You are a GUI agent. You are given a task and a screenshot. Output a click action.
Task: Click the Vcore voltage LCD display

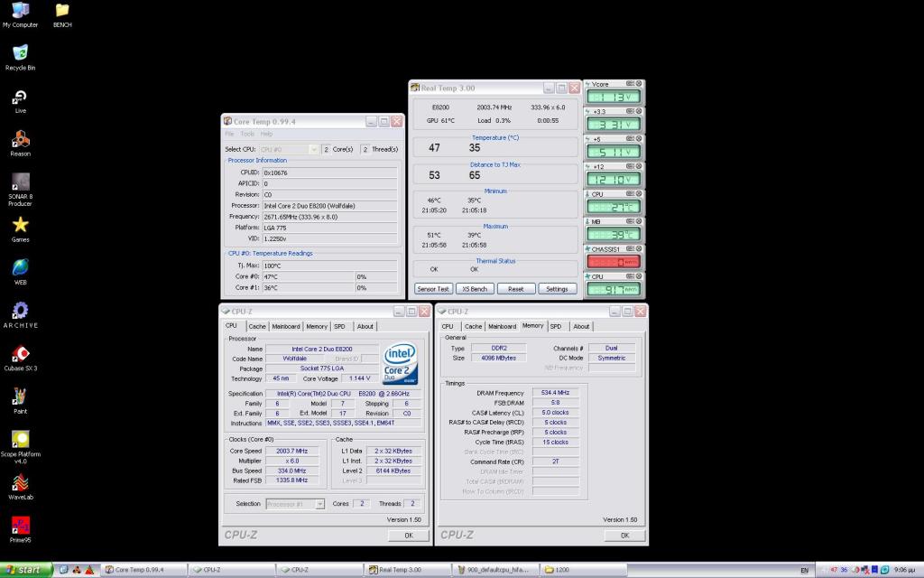pos(614,97)
